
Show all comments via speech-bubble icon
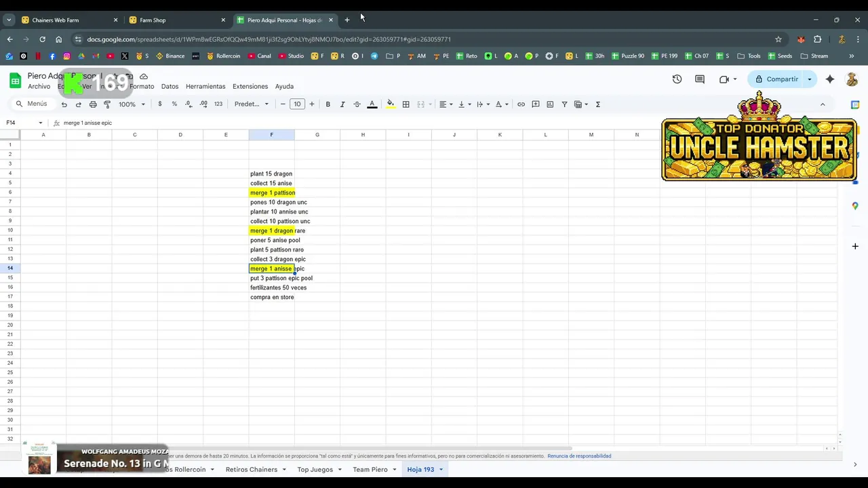(700, 79)
